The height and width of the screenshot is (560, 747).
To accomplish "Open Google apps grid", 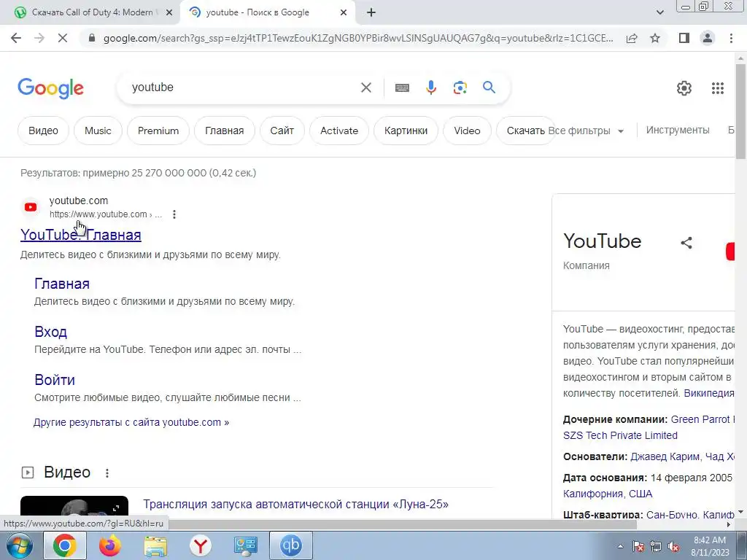I will [x=718, y=88].
